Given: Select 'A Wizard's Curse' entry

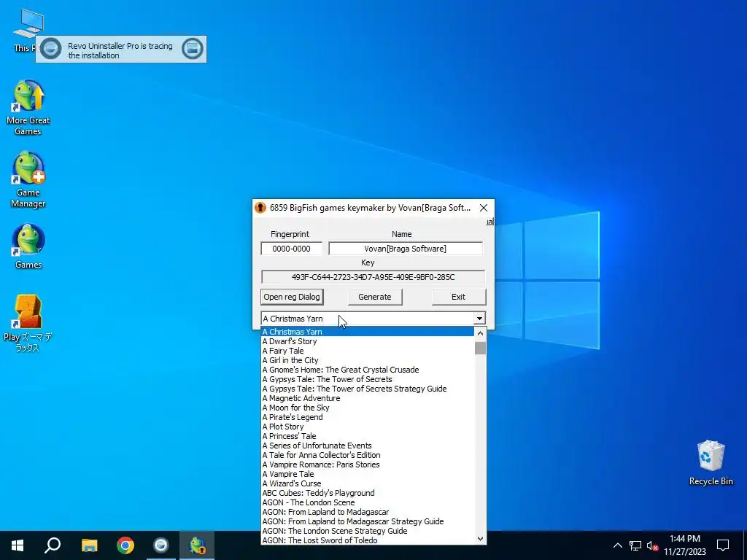Looking at the screenshot, I should pyautogui.click(x=368, y=484).
